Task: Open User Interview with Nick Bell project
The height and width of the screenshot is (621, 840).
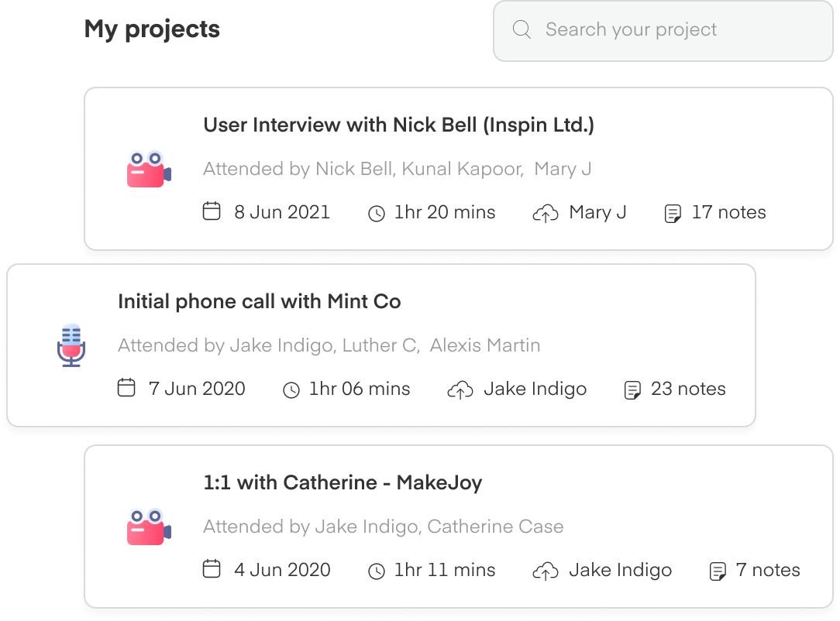Action: [x=398, y=125]
